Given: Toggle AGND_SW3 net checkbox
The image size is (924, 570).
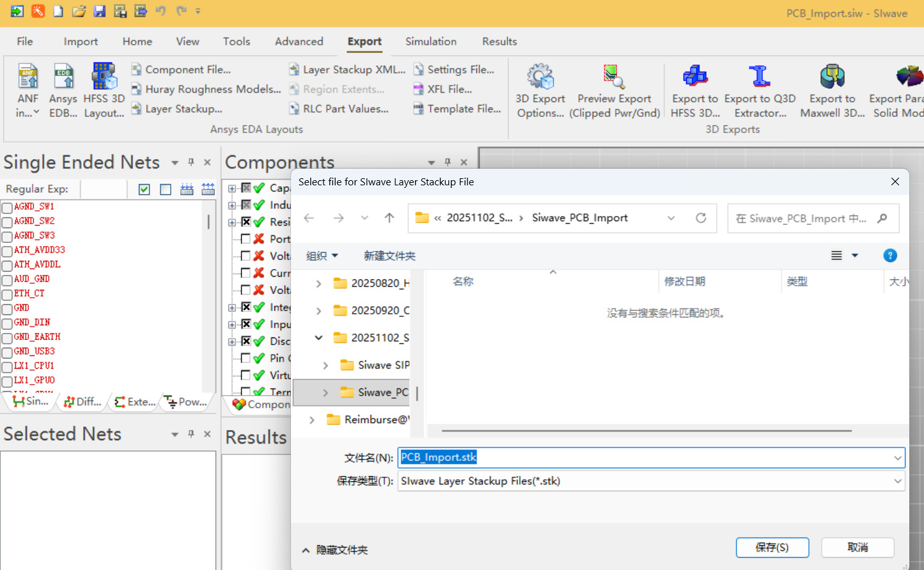Looking at the screenshot, I should 7,236.
